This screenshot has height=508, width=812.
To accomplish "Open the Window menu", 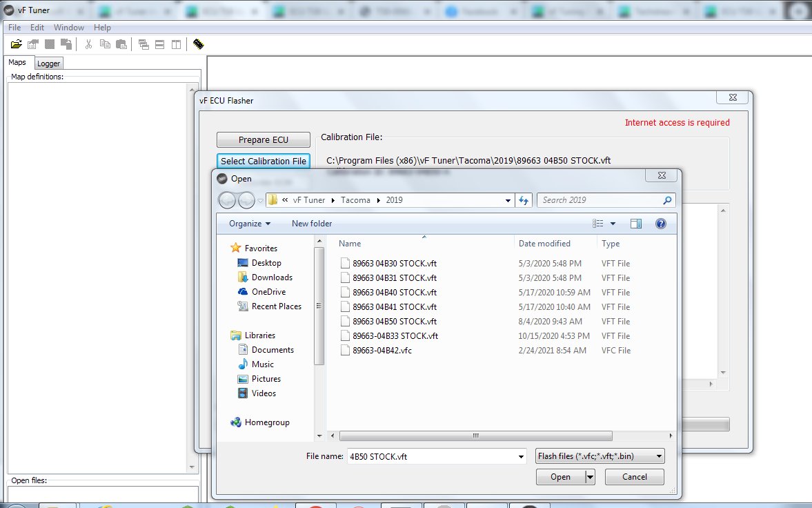I will 69,28.
